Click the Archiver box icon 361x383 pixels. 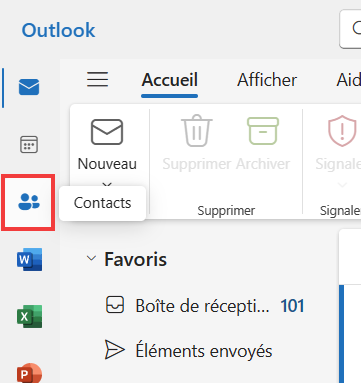tap(263, 131)
